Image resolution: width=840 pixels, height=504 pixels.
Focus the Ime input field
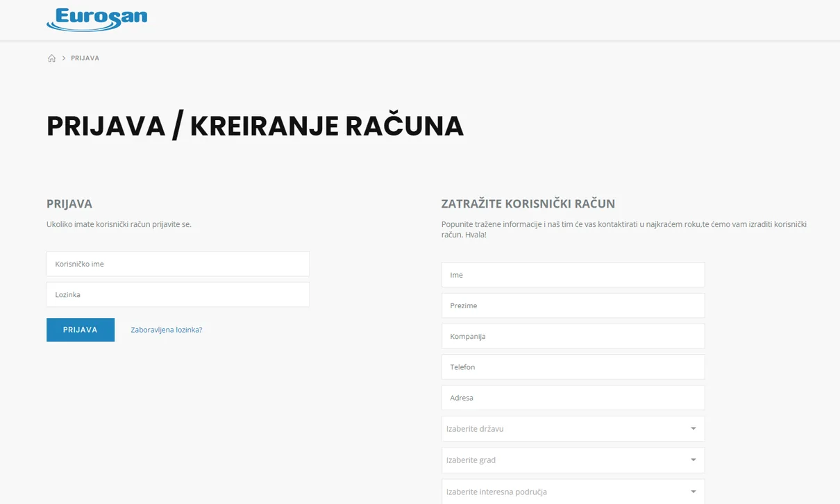[x=573, y=275]
